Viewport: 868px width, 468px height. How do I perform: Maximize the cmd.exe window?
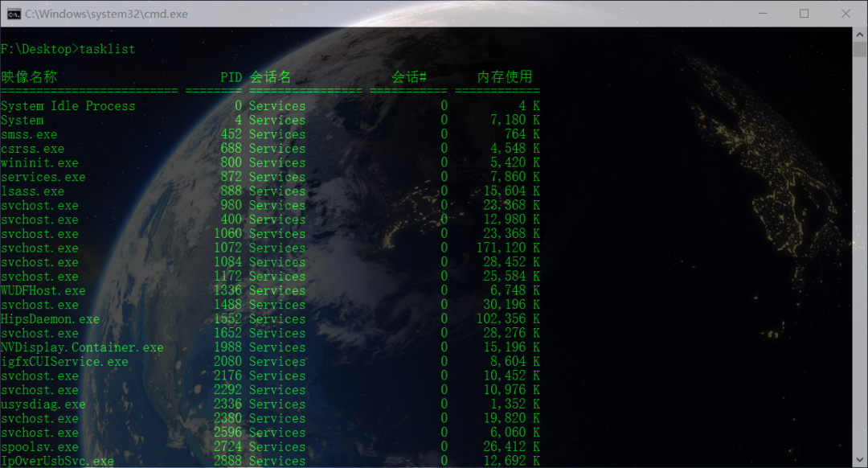point(804,14)
